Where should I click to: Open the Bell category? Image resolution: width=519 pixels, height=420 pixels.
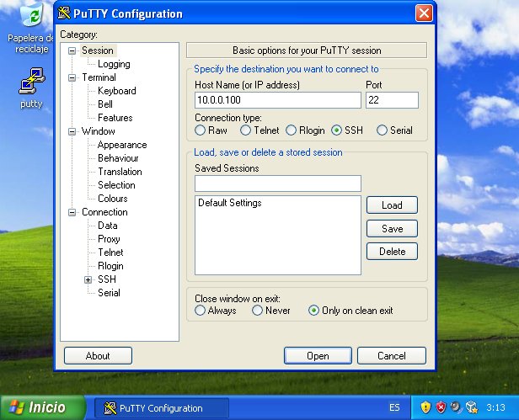105,104
